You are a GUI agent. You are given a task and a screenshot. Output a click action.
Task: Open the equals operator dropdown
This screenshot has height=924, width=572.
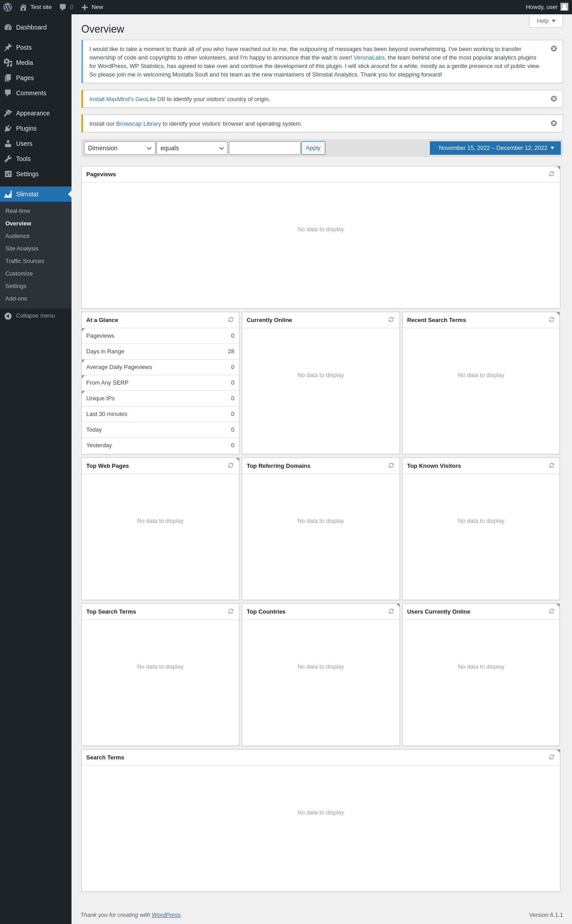click(192, 148)
